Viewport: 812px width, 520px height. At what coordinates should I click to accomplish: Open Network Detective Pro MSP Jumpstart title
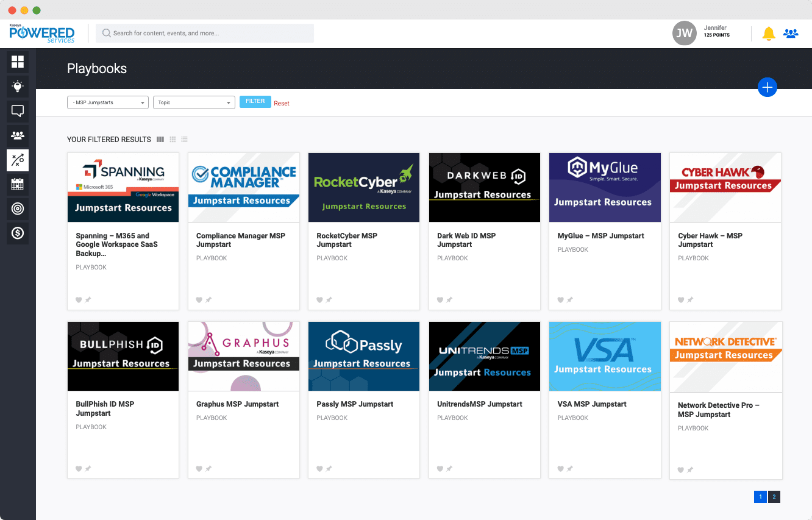click(x=718, y=410)
